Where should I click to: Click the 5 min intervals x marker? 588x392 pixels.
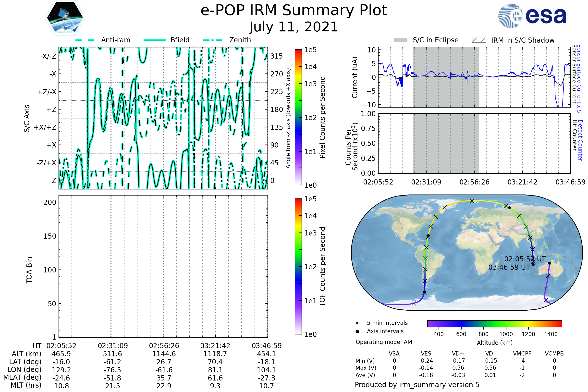(357, 323)
